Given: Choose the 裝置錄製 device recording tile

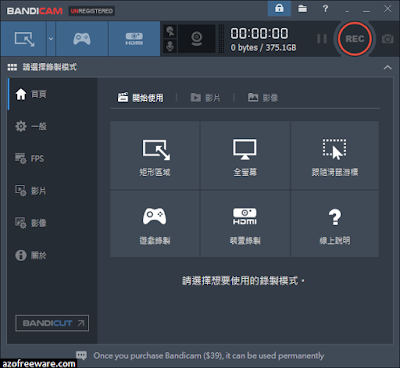Looking at the screenshot, I should pyautogui.click(x=245, y=224).
